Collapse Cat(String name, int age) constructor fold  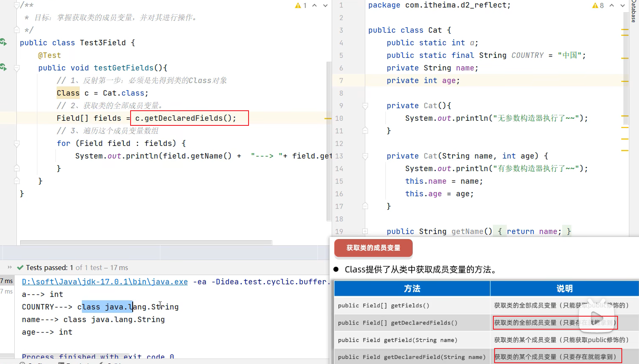pyautogui.click(x=365, y=156)
